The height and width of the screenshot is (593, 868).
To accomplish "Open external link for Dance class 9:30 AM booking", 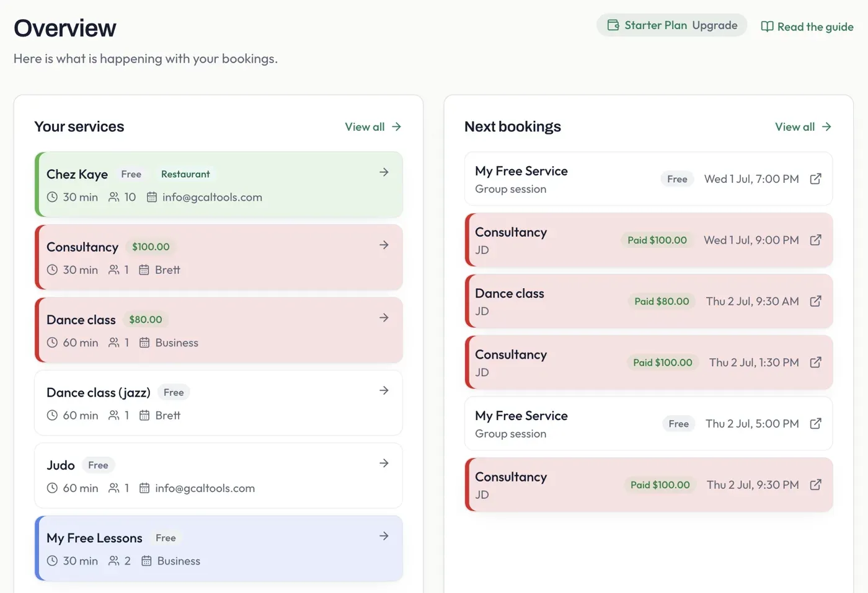I will pos(815,301).
